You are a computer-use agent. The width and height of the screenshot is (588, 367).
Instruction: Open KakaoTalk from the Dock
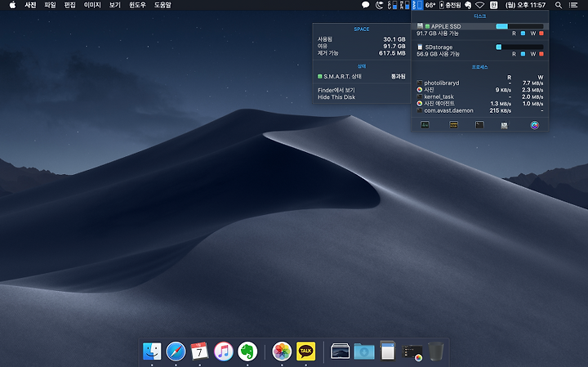pyautogui.click(x=306, y=351)
